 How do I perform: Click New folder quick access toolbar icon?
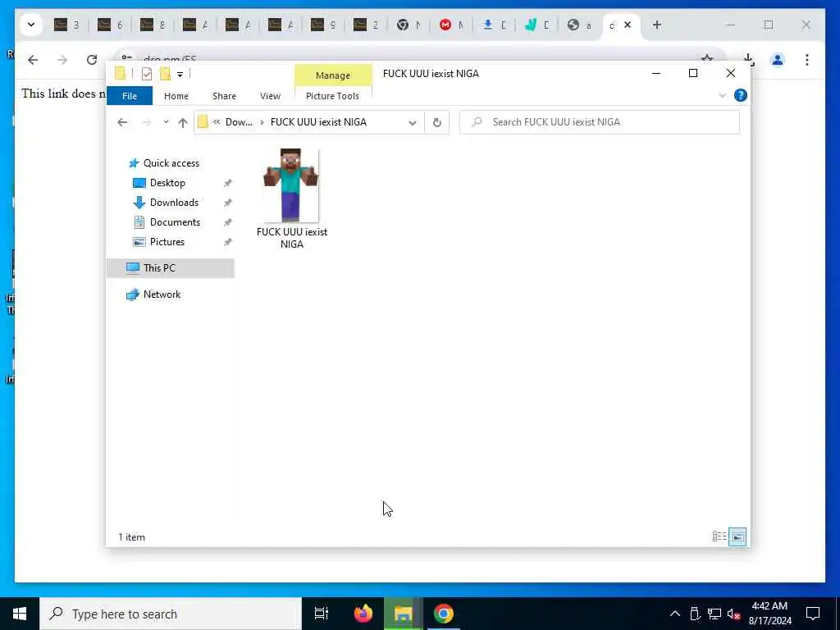(x=165, y=74)
